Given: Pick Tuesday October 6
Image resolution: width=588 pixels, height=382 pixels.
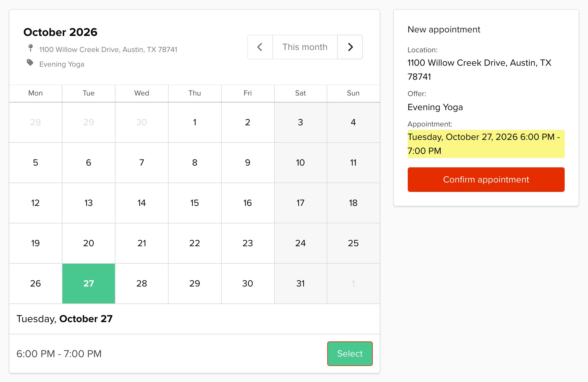Looking at the screenshot, I should tap(89, 163).
